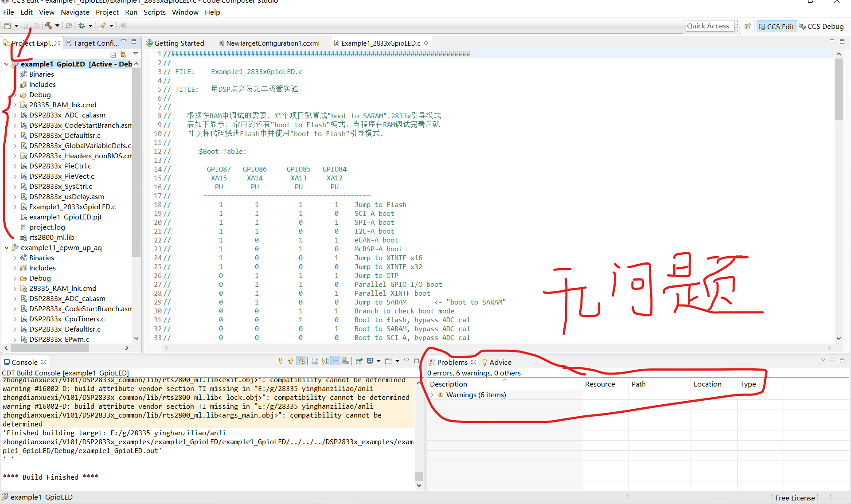The height and width of the screenshot is (504, 851).
Task: Open the Build dropdown arrow beside the hammer
Action: [x=58, y=26]
